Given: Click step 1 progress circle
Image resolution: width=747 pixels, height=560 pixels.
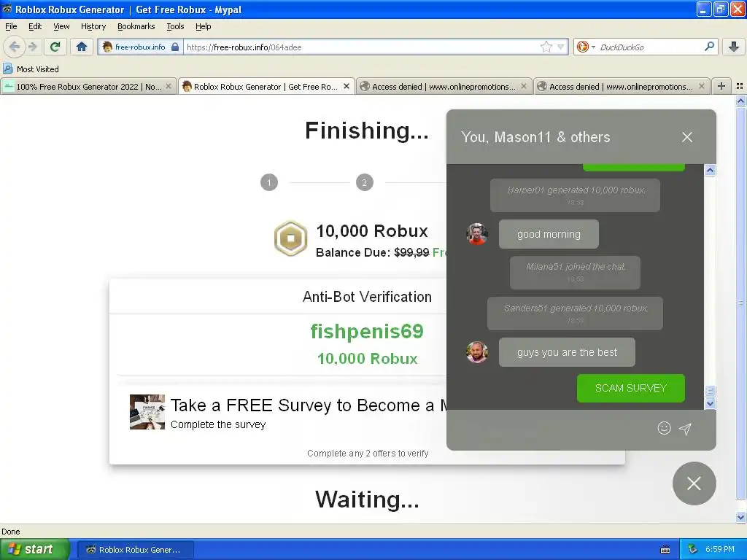Looking at the screenshot, I should coord(269,182).
